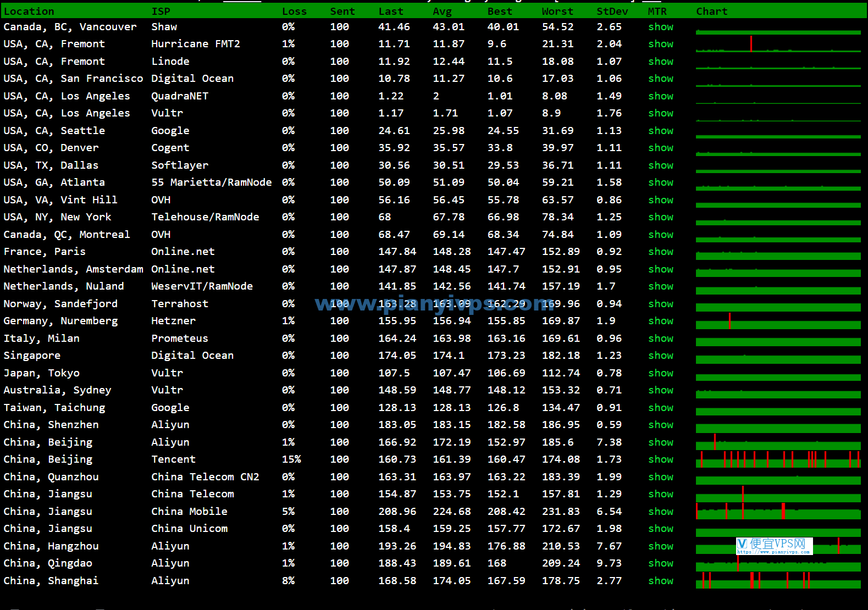Viewport: 868px width, 610px height.
Task: Click the Beijing Tencent latency chart
Action: tap(778, 459)
